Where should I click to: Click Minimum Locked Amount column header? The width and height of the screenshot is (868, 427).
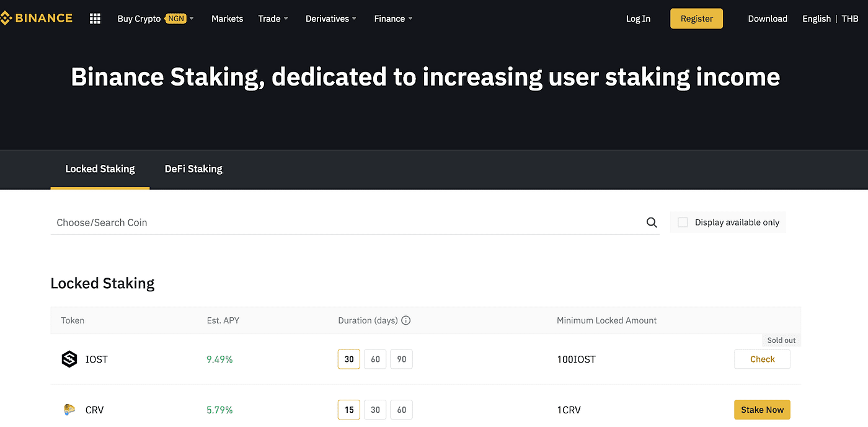[606, 320]
